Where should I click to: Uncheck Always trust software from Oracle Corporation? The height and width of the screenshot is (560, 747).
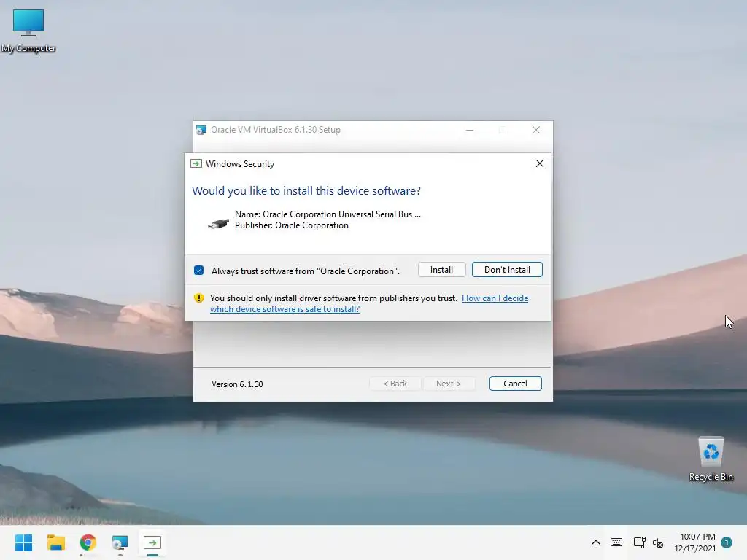[198, 271]
